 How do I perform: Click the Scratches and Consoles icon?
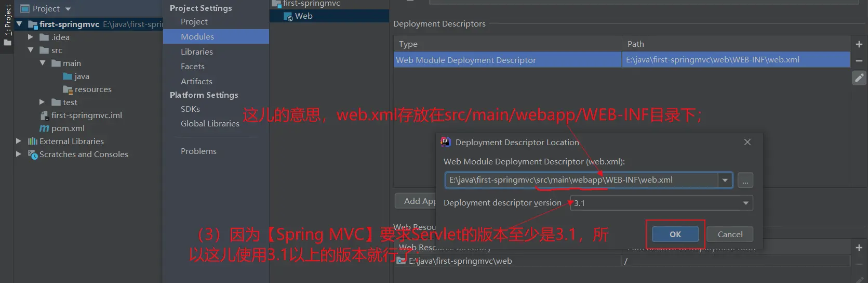pos(33,154)
